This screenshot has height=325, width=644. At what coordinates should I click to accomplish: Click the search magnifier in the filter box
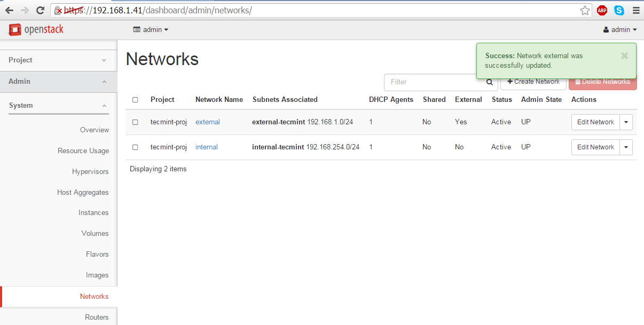point(490,82)
